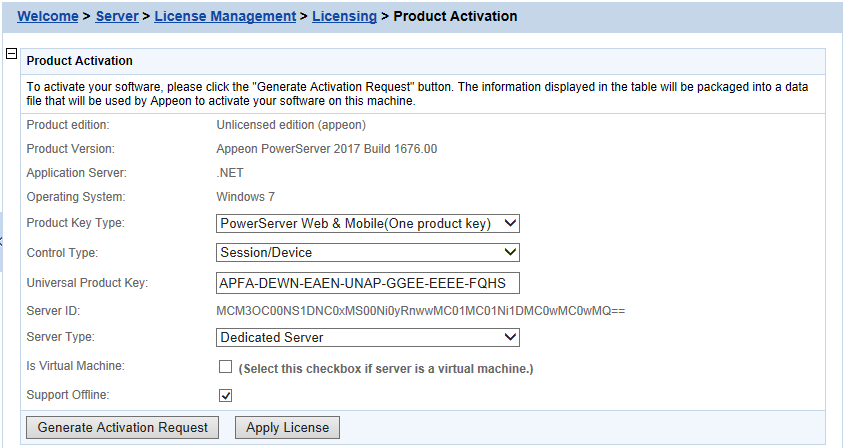Select the Server ID value text
This screenshot has height=448, width=846.
pos(420,311)
